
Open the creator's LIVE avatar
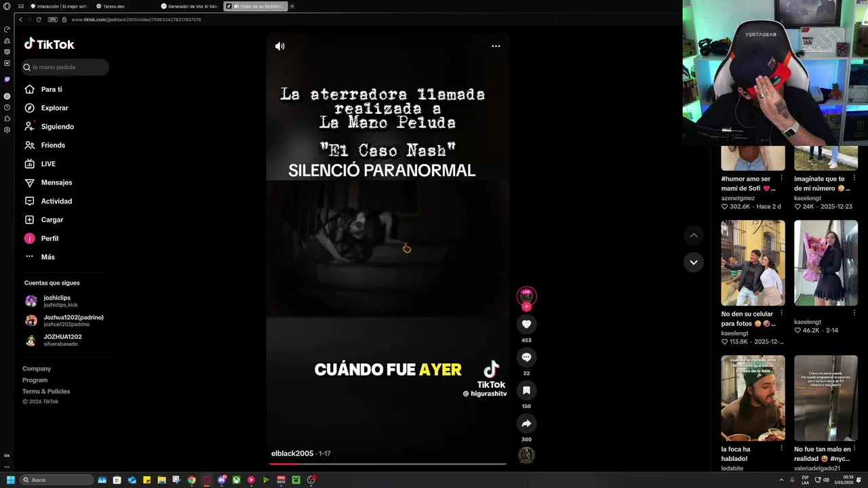pos(526,296)
